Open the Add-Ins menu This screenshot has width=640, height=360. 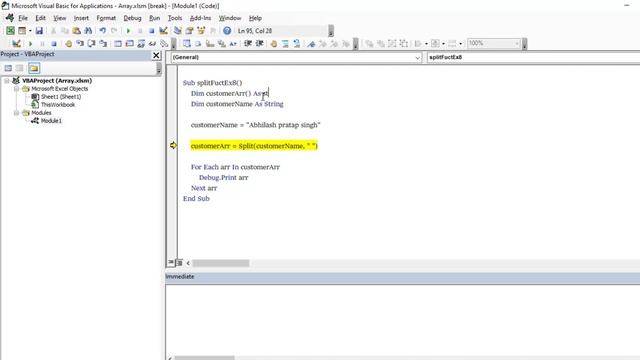(200, 18)
